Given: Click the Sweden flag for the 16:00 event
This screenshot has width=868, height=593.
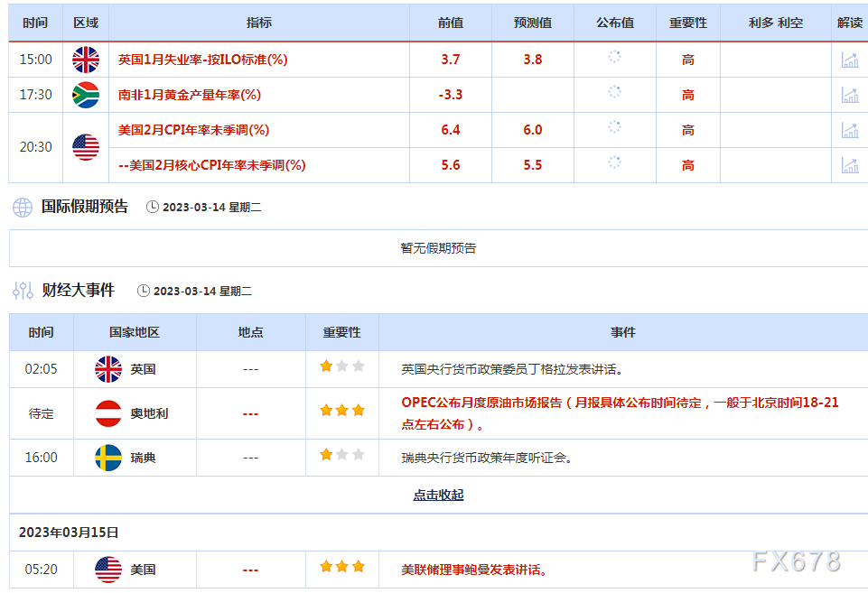Looking at the screenshot, I should pos(109,457).
